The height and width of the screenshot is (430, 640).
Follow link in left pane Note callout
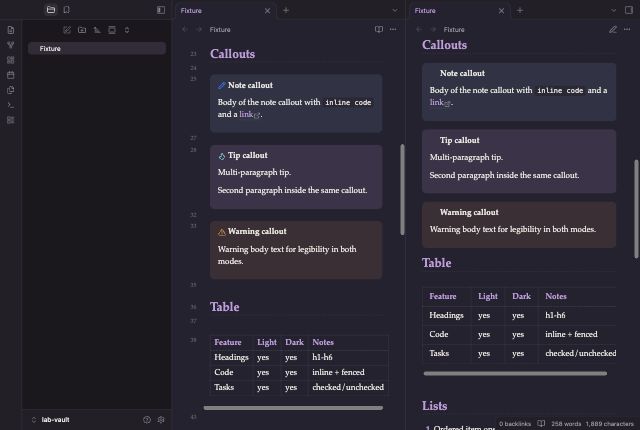(246, 114)
